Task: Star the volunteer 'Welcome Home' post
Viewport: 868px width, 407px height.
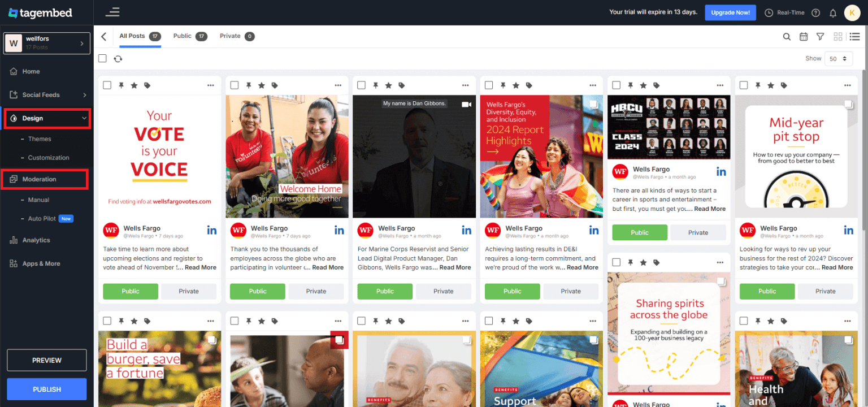Action: (261, 85)
